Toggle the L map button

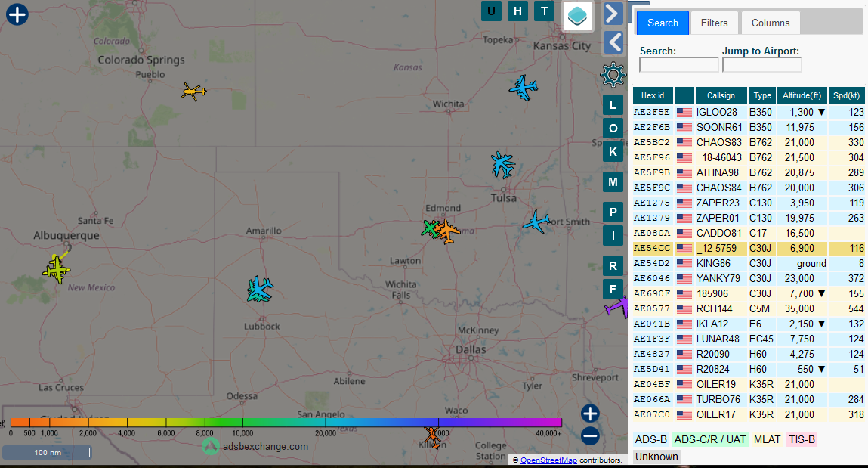[x=613, y=104]
